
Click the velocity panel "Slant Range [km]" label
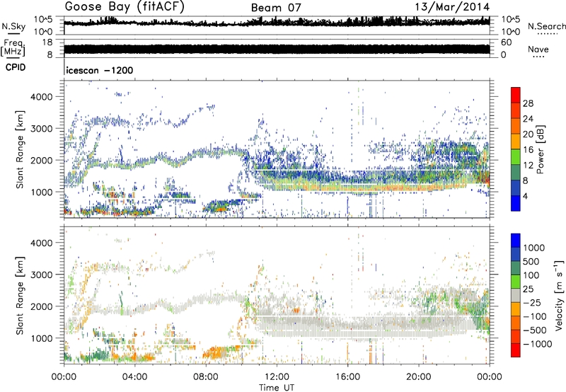click(20, 295)
